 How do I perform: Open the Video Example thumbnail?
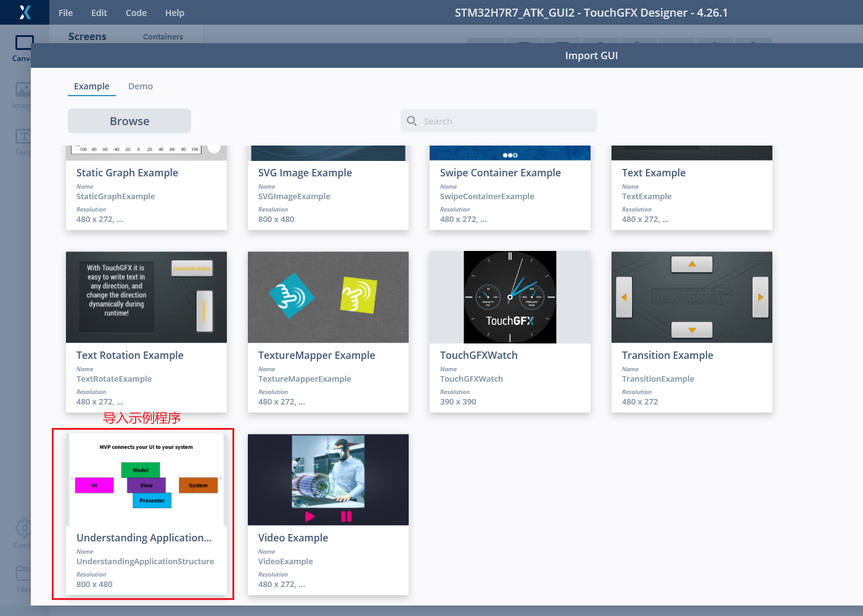(328, 480)
